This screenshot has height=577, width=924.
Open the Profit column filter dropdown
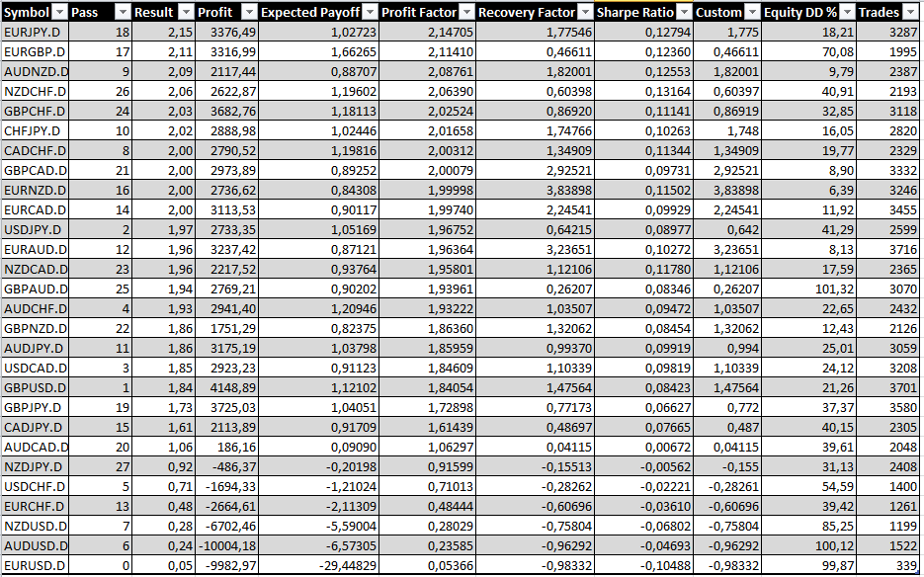pos(250,12)
